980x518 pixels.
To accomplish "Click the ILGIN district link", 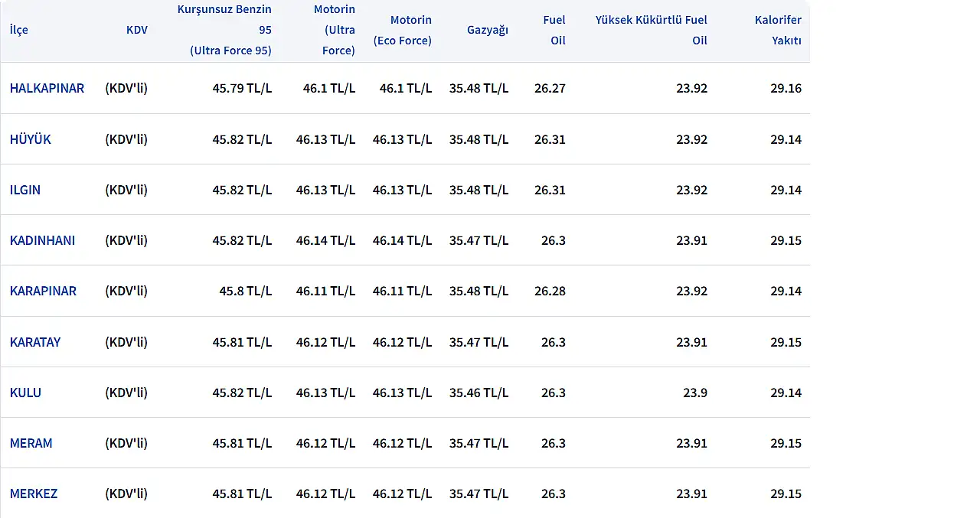I will click(x=25, y=190).
